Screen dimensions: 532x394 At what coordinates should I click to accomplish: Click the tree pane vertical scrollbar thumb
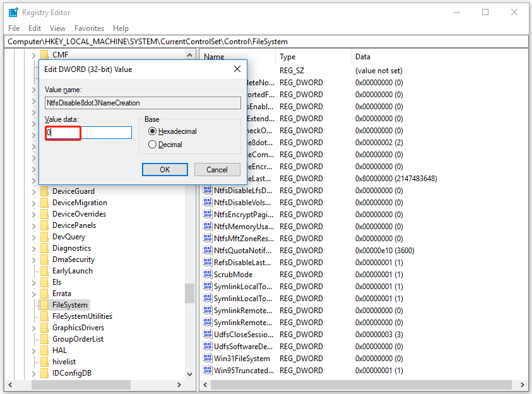pos(189,293)
